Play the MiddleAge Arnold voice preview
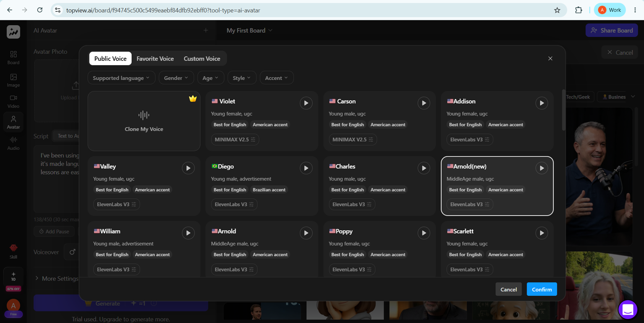This screenshot has height=323, width=644. (x=306, y=233)
